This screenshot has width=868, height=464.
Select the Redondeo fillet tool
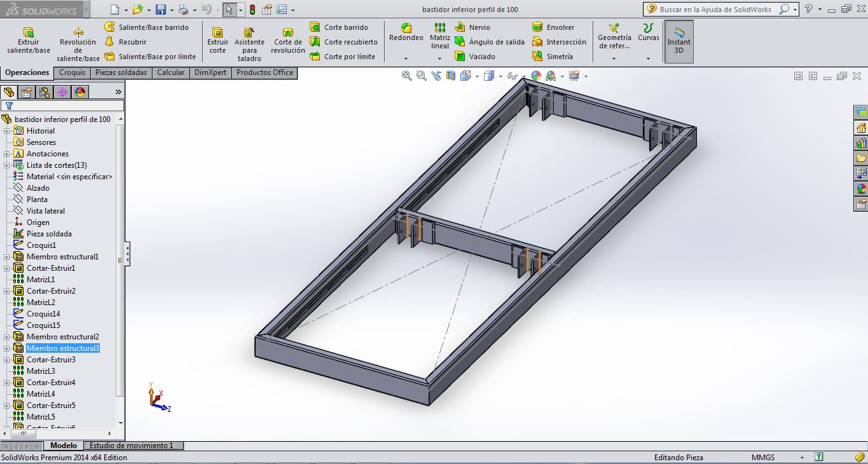406,32
